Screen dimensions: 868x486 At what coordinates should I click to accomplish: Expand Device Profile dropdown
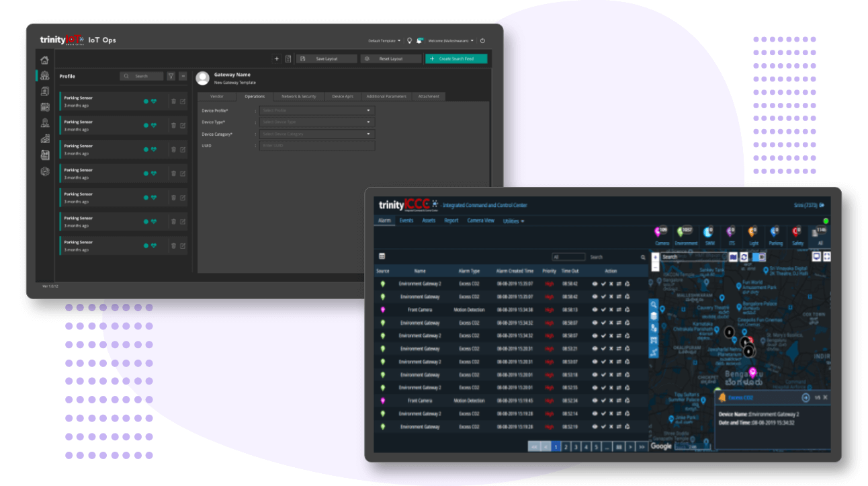point(317,110)
